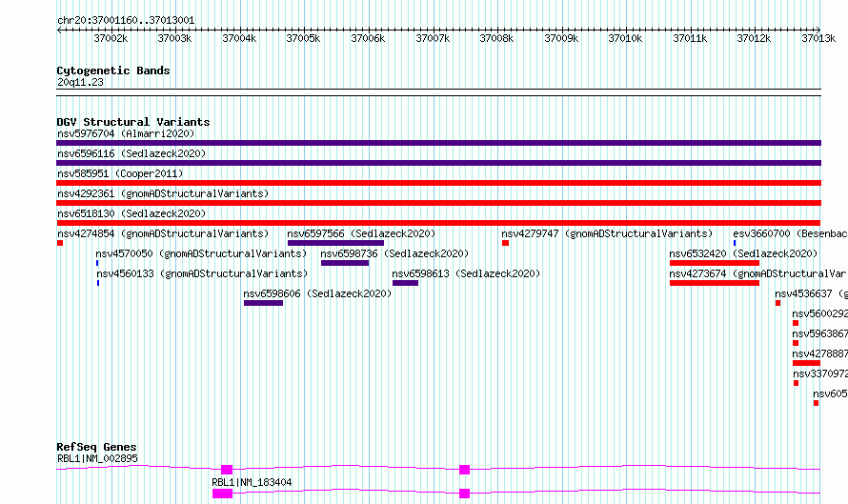
Task: Open the RefSeq Genes track title
Action: 96,447
